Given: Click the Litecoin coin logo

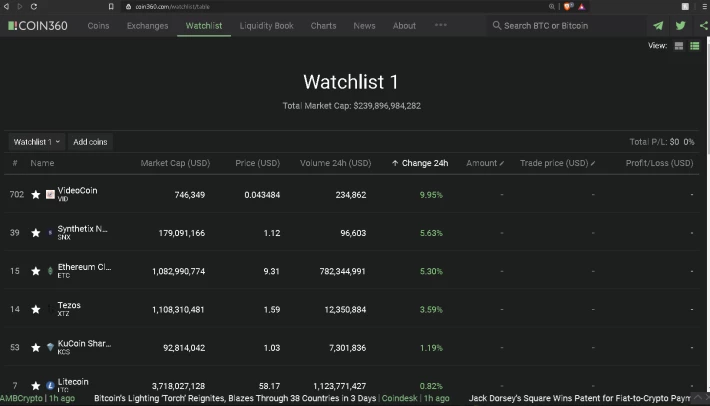Looking at the screenshot, I should pos(50,386).
